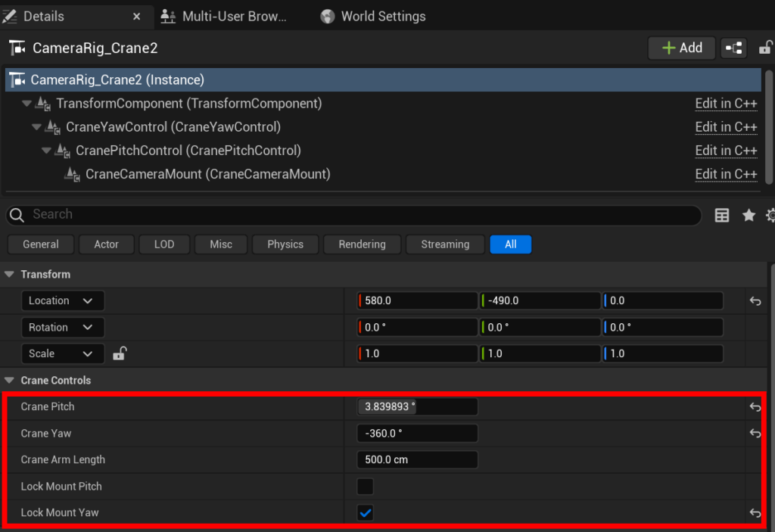The height and width of the screenshot is (532, 775).
Task: Click the Add component button
Action: (x=681, y=48)
